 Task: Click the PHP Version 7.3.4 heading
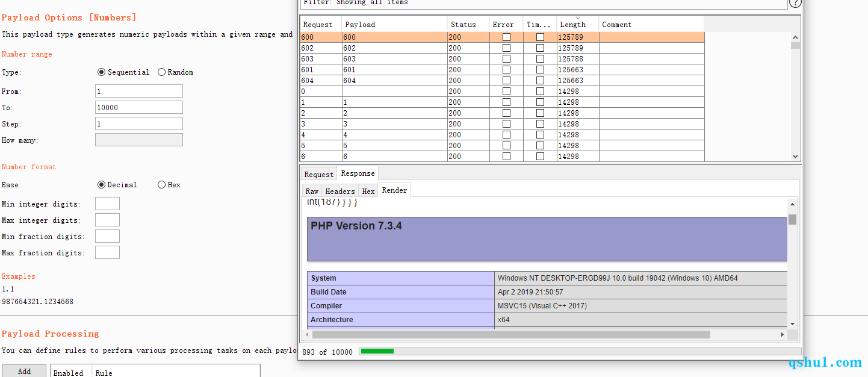(356, 226)
